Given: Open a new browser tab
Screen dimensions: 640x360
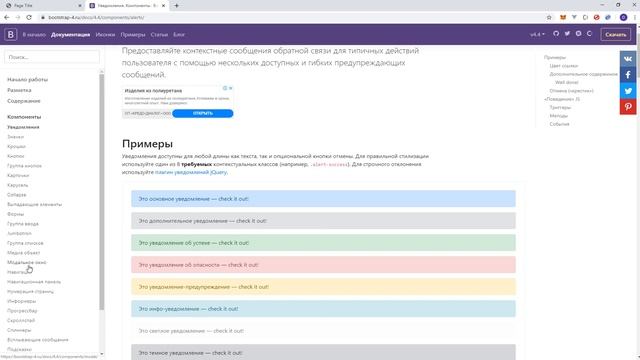Looking at the screenshot, I should tap(177, 6).
